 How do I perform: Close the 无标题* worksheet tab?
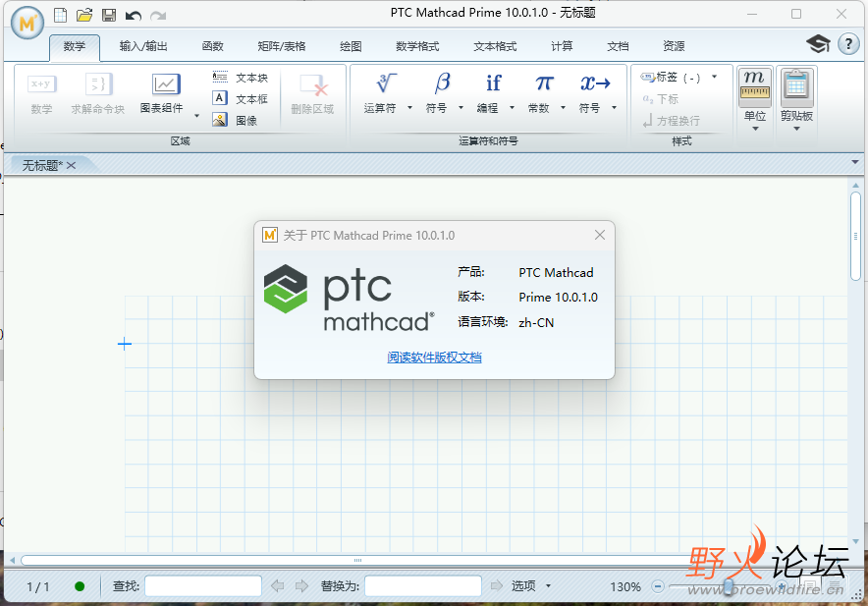tap(72, 165)
